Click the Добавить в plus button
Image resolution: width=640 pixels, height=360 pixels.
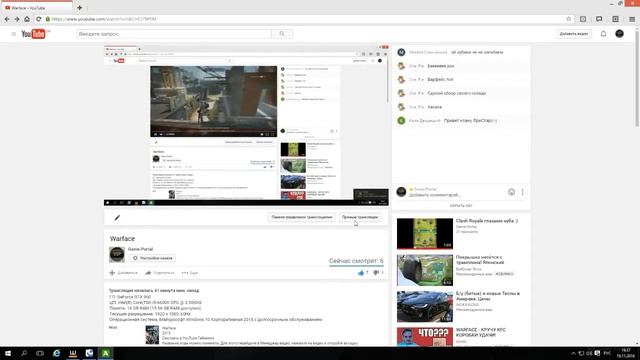coord(123,273)
